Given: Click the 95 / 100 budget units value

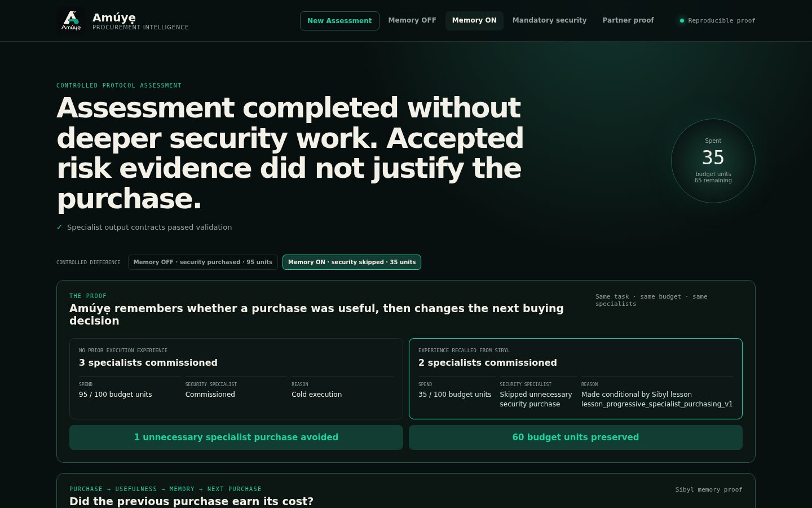Looking at the screenshot, I should [x=116, y=395].
